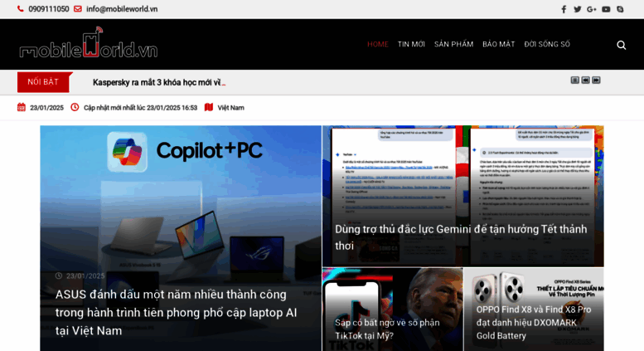Click the 23/01/2025 date on ASUS article
Viewport: 644px width, 351px height.
[85, 275]
